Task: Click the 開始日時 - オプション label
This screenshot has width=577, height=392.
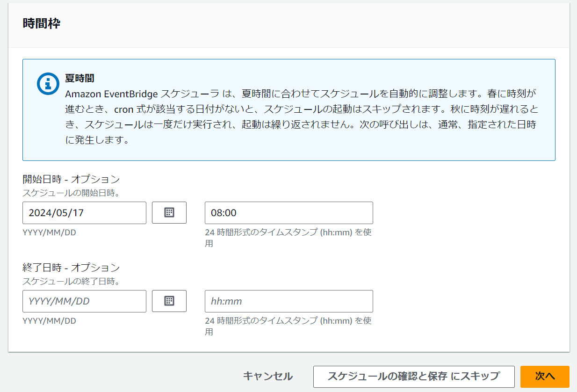Action: coord(71,179)
